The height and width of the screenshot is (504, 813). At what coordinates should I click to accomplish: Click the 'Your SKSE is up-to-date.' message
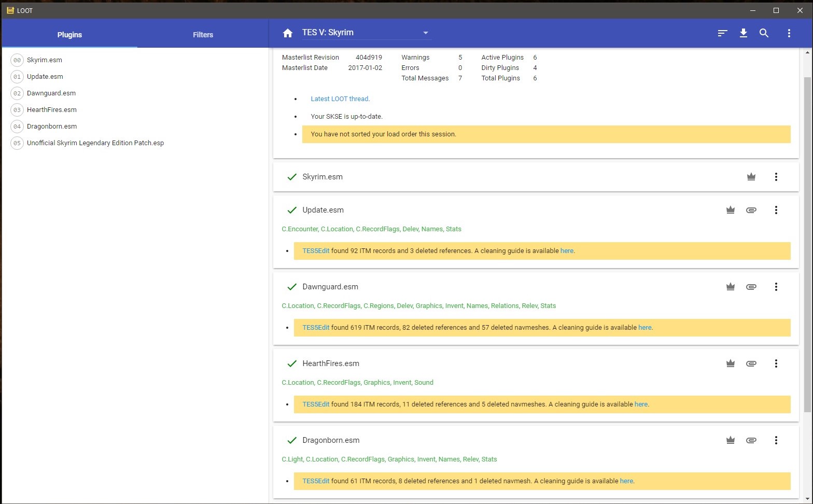pyautogui.click(x=346, y=117)
